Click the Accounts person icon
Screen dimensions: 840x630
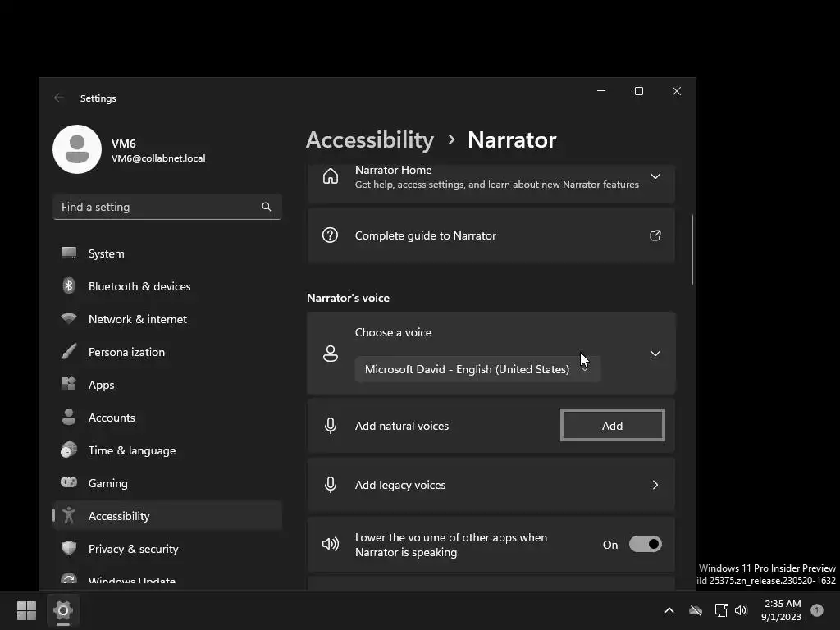(69, 417)
